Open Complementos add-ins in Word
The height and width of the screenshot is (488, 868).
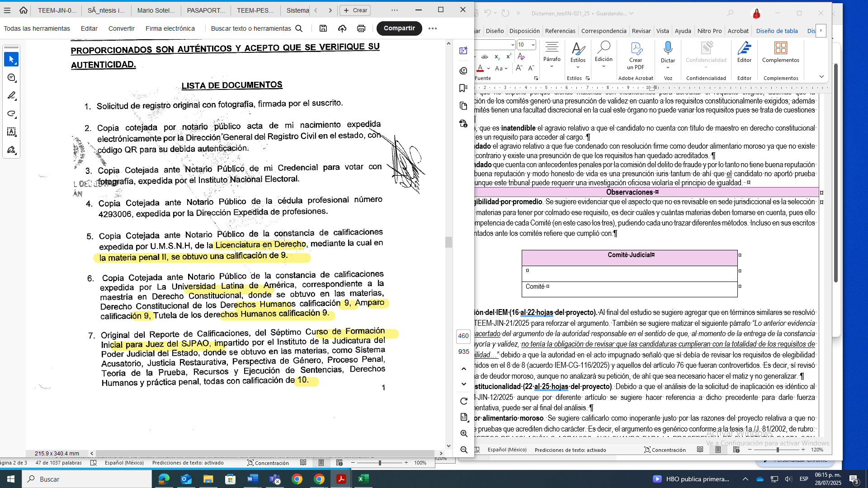pos(781,52)
